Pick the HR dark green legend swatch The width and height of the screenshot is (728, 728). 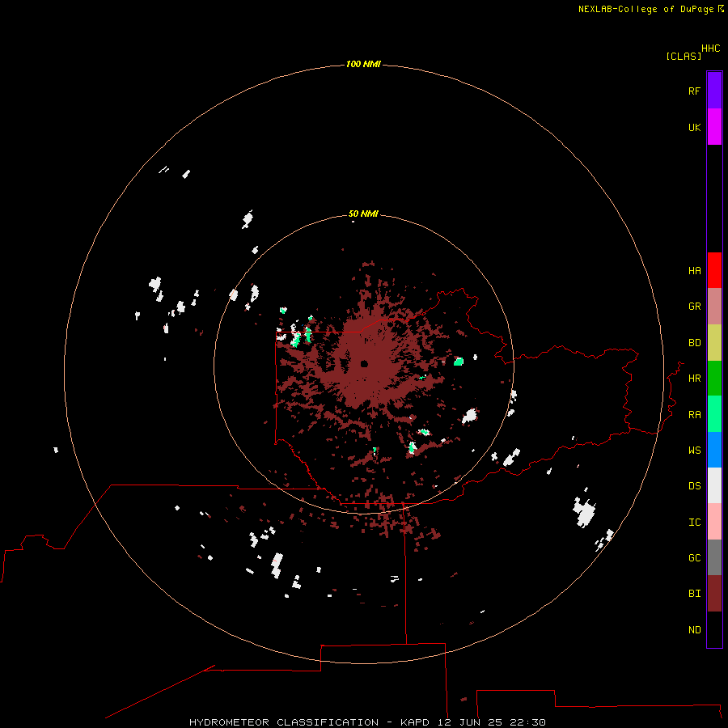coord(714,379)
